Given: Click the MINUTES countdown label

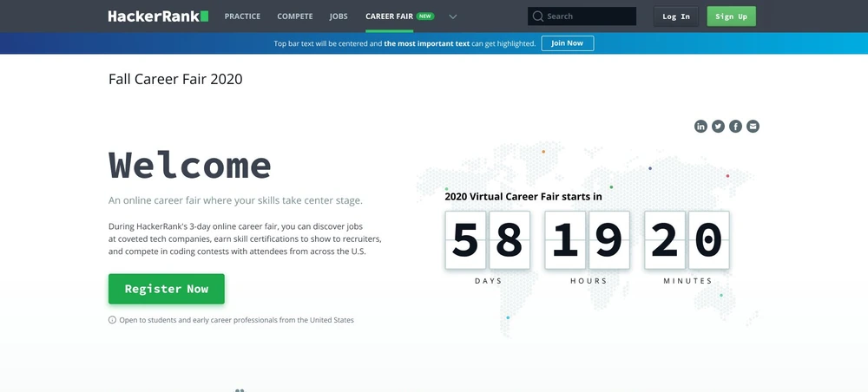Looking at the screenshot, I should click(x=688, y=281).
